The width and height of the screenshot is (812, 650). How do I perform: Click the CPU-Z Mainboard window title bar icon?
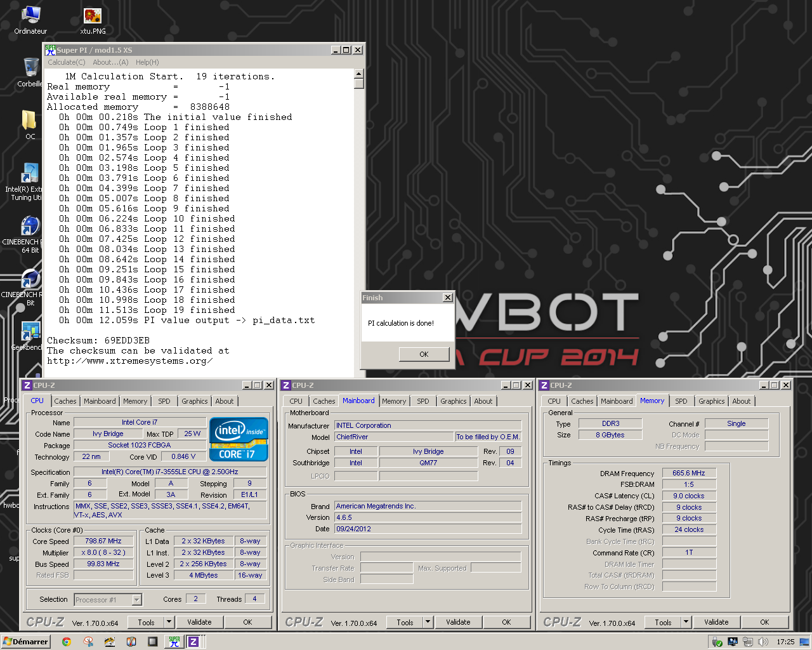coord(286,385)
